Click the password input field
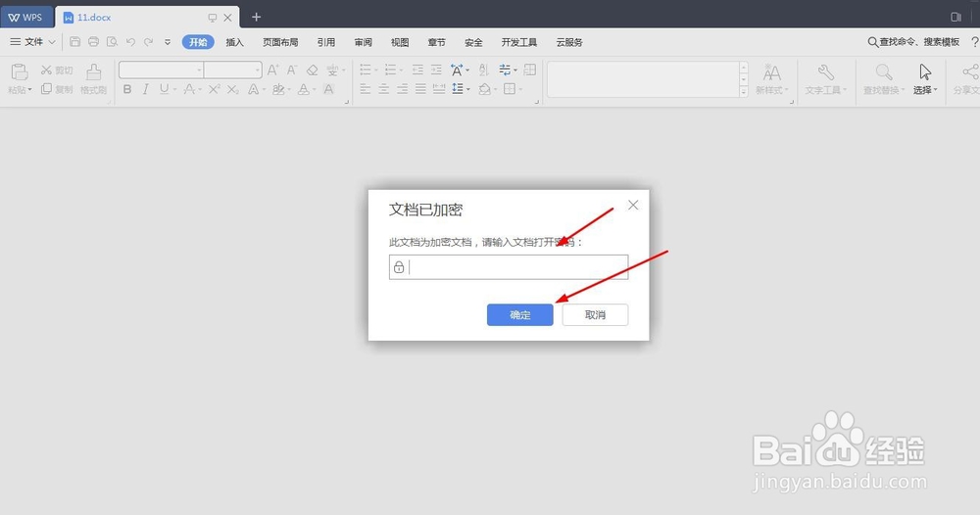Screen dimensions: 980x515 pos(509,267)
